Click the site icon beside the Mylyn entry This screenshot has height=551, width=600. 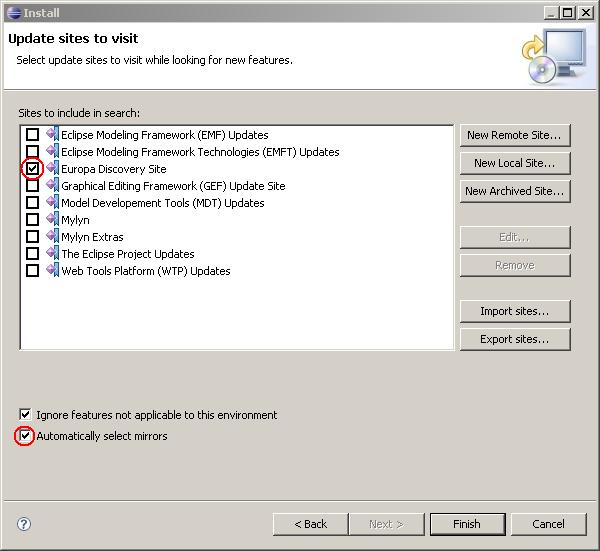point(53,219)
